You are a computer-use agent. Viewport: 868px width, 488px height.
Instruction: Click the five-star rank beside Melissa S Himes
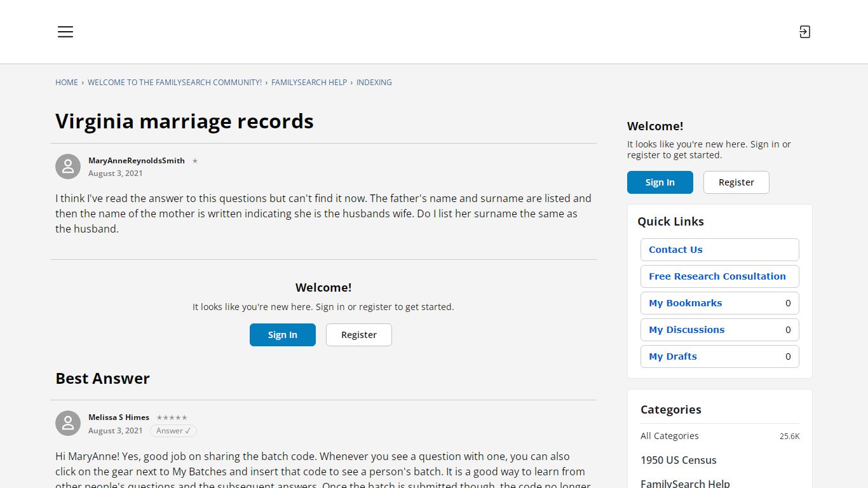point(172,417)
